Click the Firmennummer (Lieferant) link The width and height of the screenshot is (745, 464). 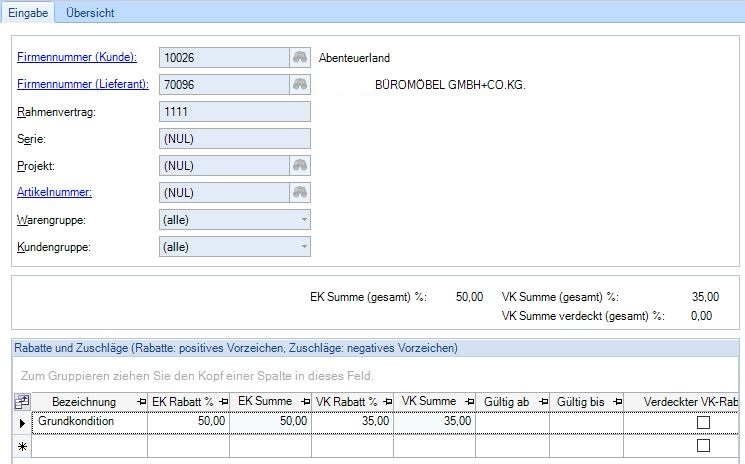83,85
